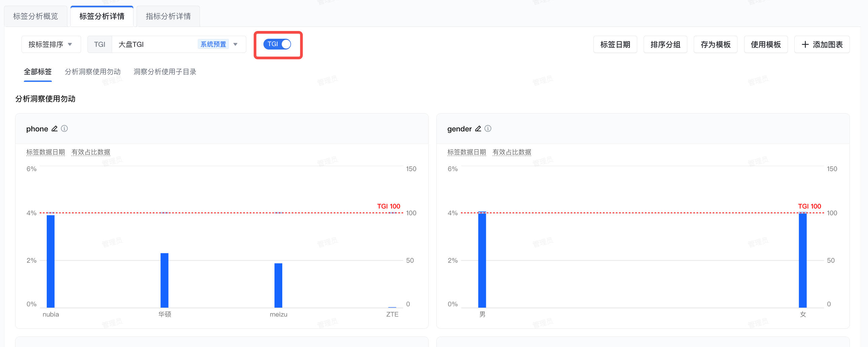Viewport: 868px width, 347px height.
Task: Click the nubia axis label
Action: [50, 314]
